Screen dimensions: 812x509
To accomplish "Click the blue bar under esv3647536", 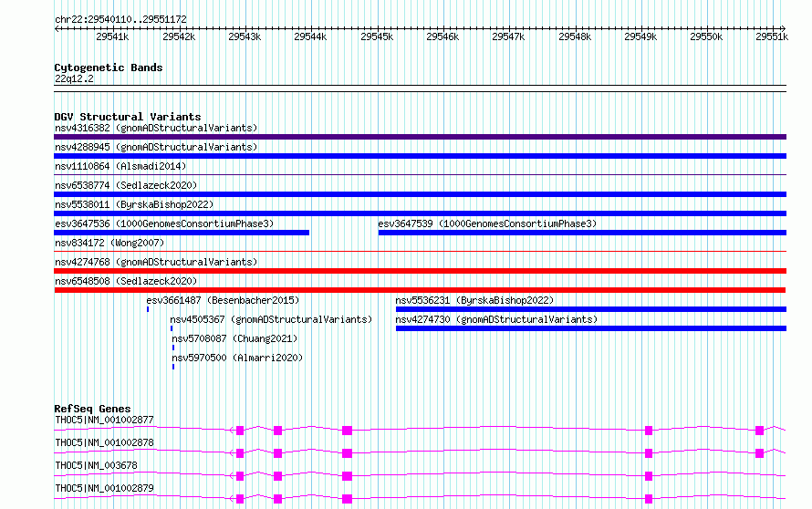I will click(182, 233).
